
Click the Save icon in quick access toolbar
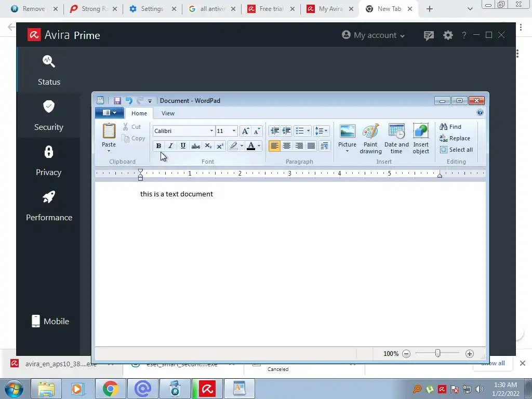click(117, 101)
